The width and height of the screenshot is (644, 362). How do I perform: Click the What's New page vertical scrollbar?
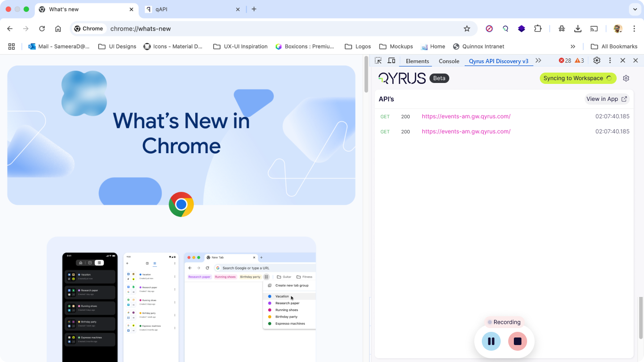[366, 74]
